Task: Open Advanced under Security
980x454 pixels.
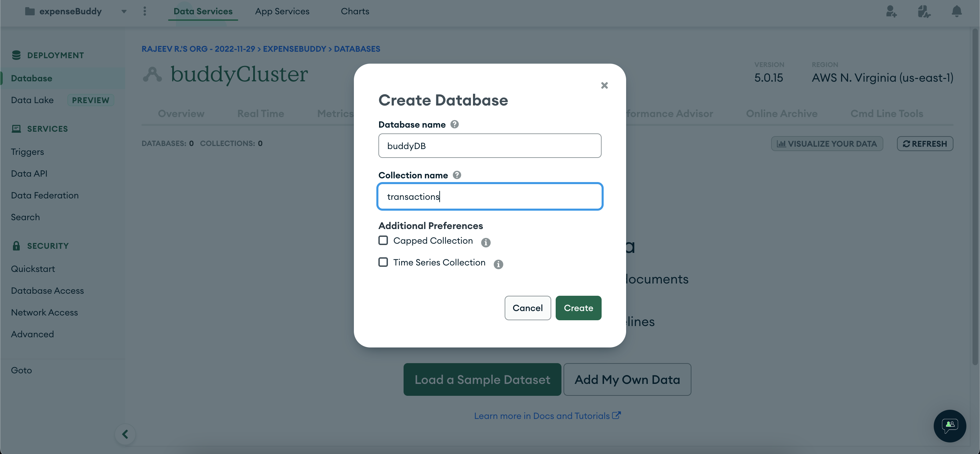Action: point(32,334)
